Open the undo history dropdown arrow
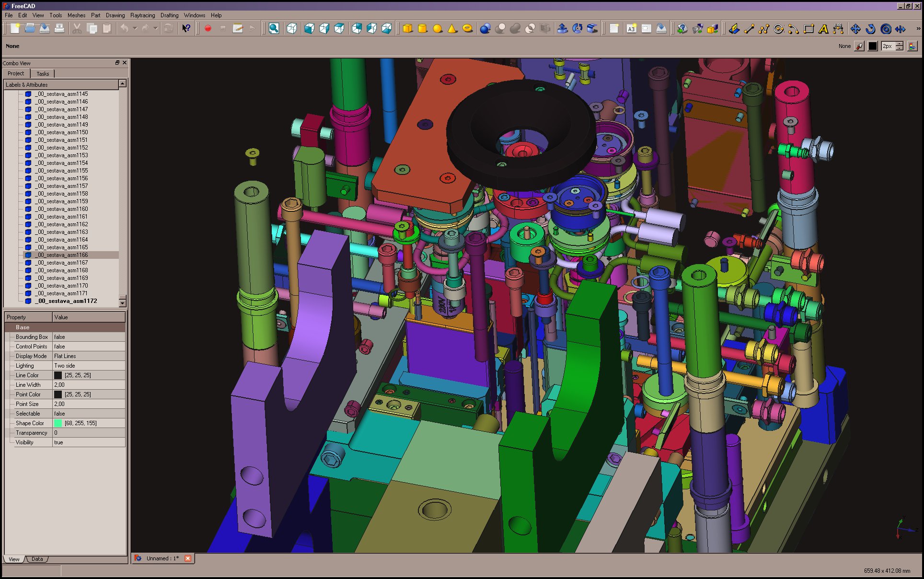Image resolution: width=924 pixels, height=579 pixels. pyautogui.click(x=135, y=29)
